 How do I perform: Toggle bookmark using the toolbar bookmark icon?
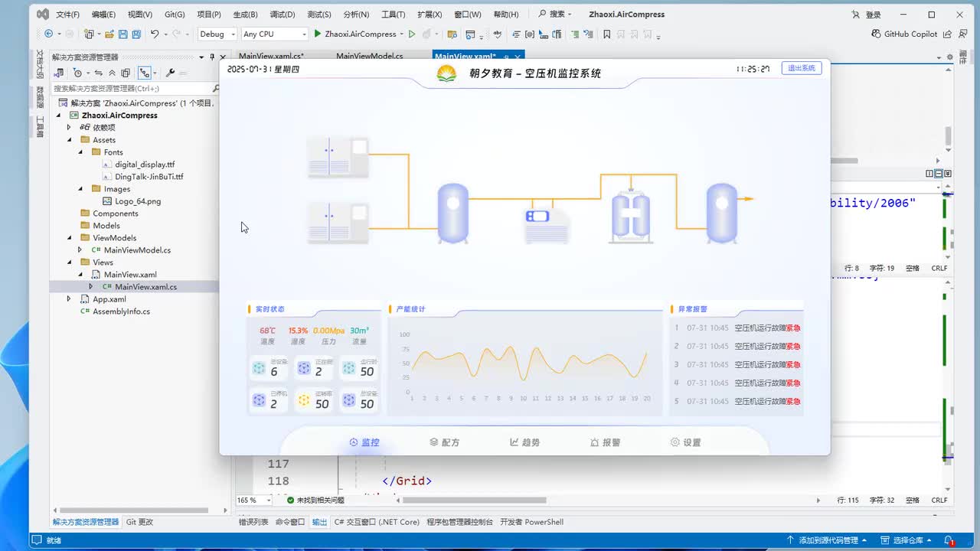coord(607,34)
